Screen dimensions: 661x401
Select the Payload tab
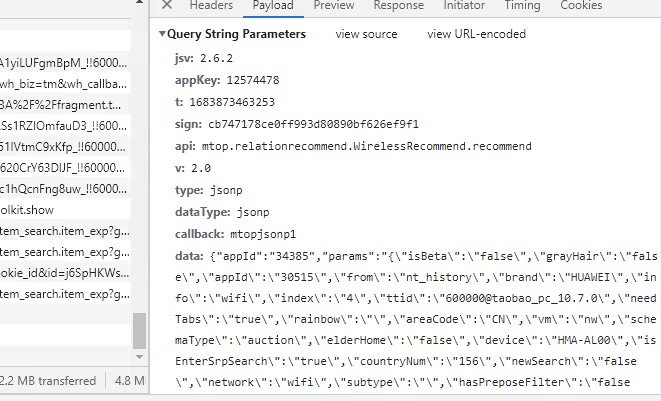272,6
